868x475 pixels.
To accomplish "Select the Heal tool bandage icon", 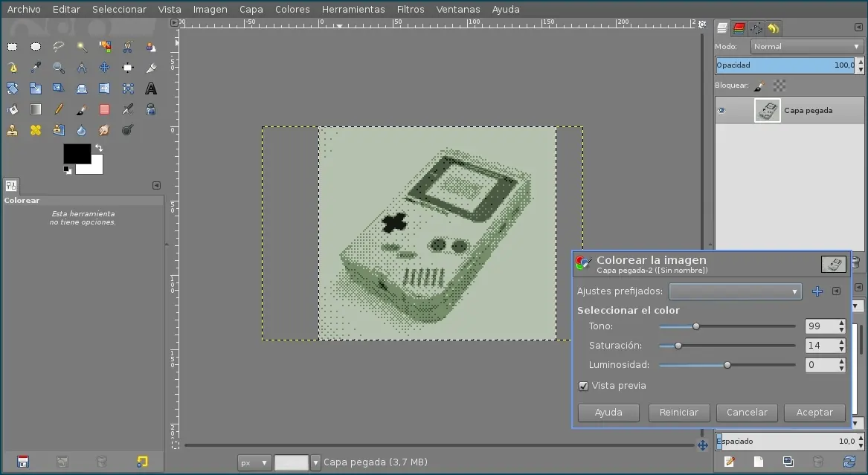I will 36,130.
